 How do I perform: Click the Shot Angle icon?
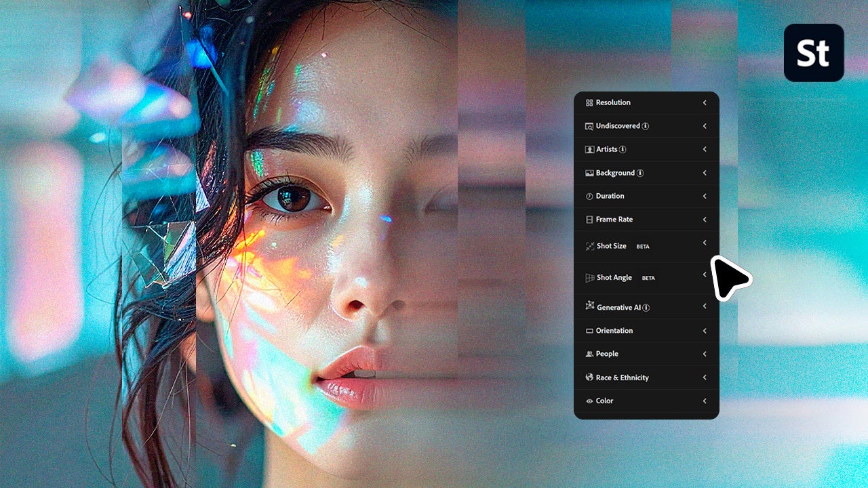[590, 278]
